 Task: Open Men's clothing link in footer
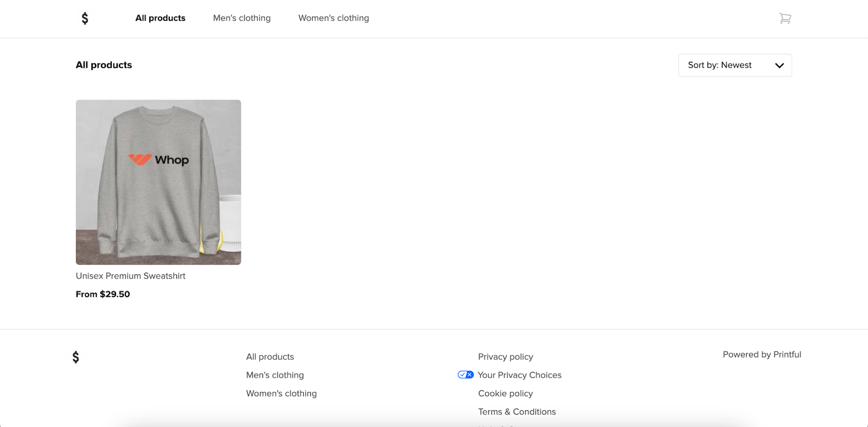(x=275, y=375)
